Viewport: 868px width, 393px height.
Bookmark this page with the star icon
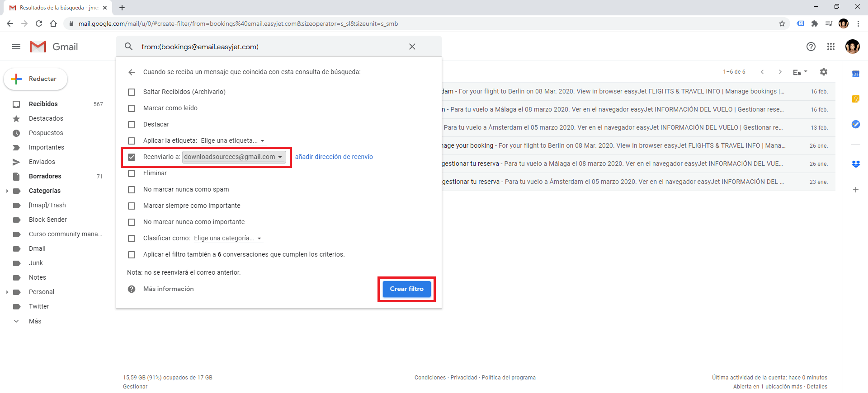pyautogui.click(x=782, y=23)
